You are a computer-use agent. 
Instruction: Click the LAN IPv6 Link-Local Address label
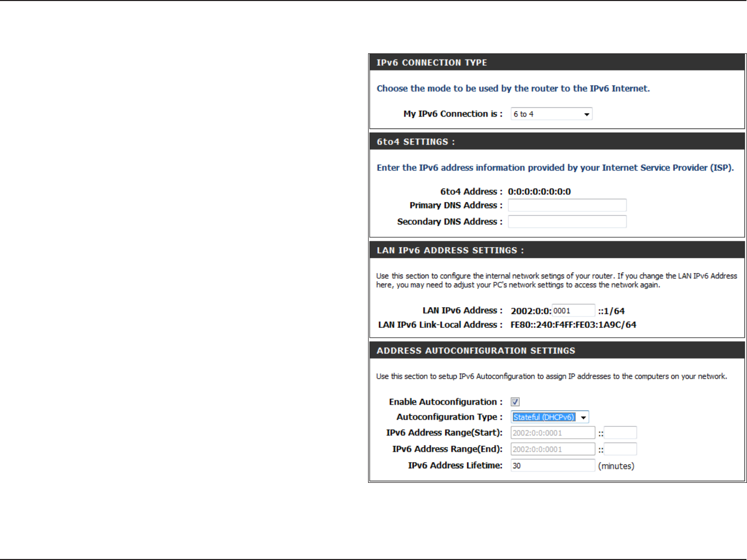(x=441, y=325)
